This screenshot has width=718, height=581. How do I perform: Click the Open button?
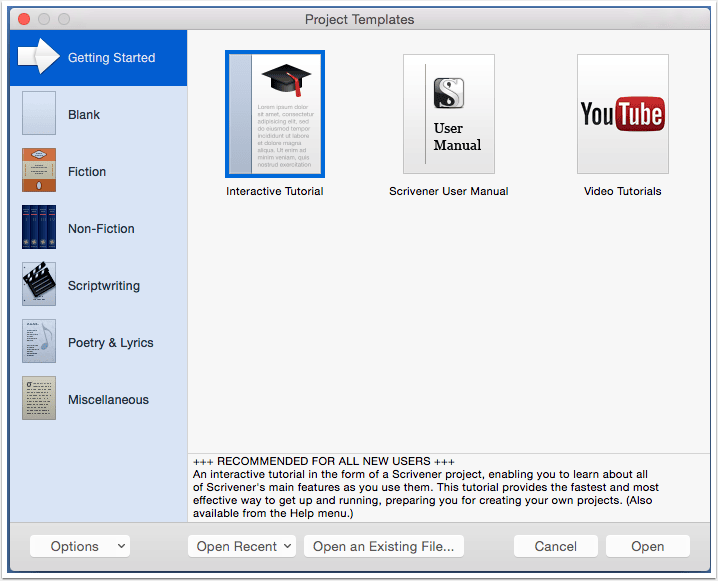coord(647,546)
